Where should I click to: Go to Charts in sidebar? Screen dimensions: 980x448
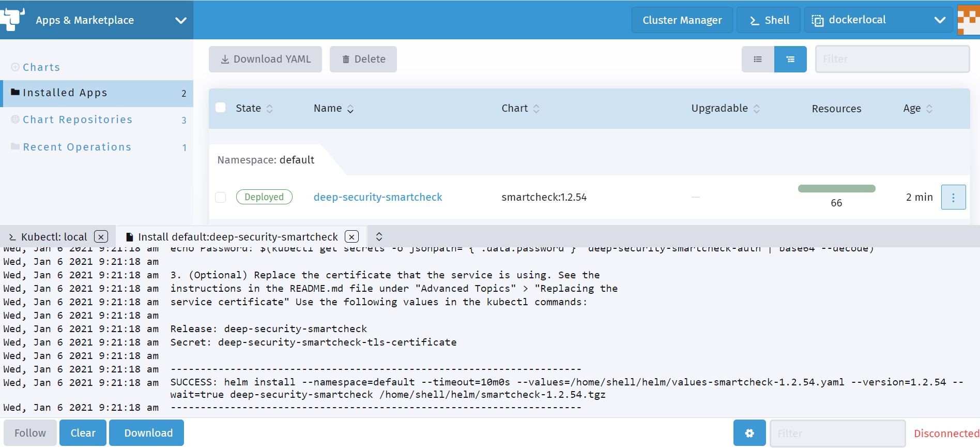coord(41,67)
